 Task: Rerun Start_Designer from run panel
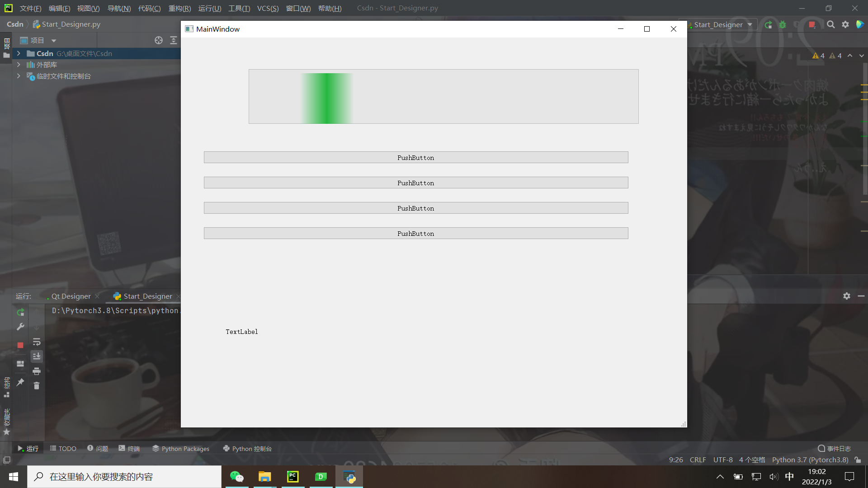pos(20,312)
